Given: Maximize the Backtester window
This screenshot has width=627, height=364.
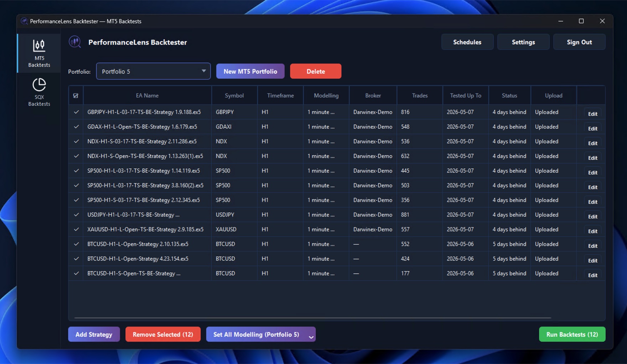Looking at the screenshot, I should [x=581, y=21].
